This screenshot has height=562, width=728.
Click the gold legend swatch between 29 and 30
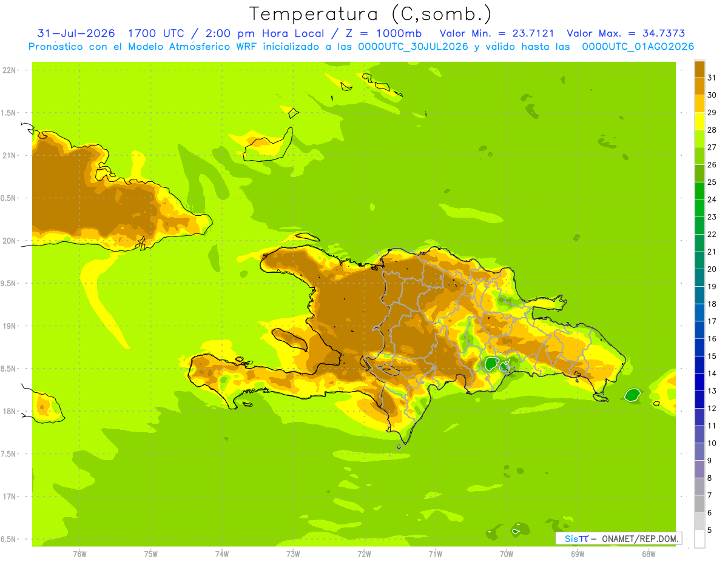coord(699,104)
